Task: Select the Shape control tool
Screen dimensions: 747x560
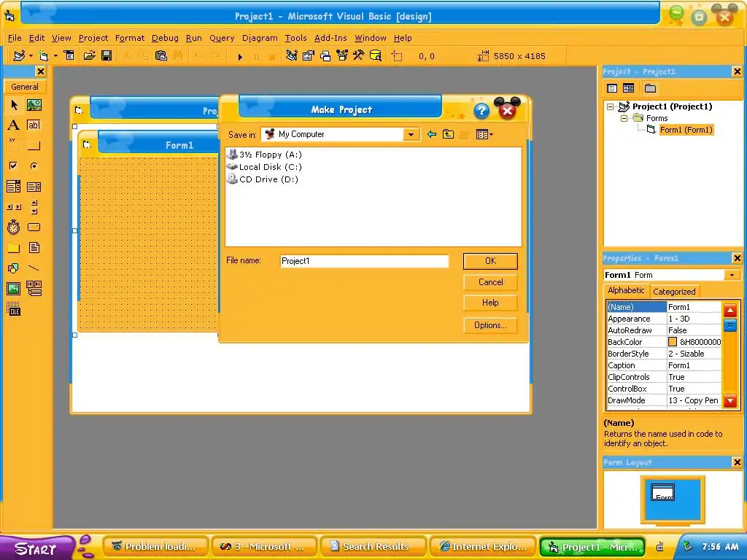Action: pos(14,268)
